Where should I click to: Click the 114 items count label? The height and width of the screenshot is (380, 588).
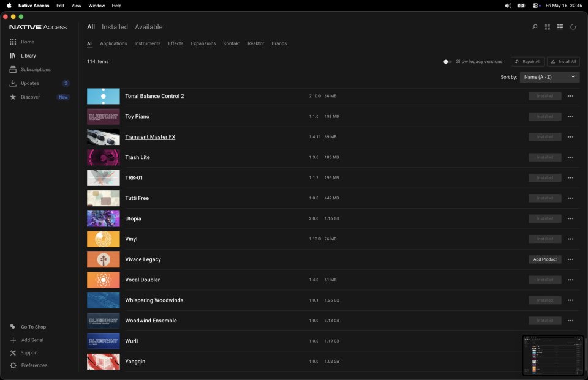(x=97, y=61)
